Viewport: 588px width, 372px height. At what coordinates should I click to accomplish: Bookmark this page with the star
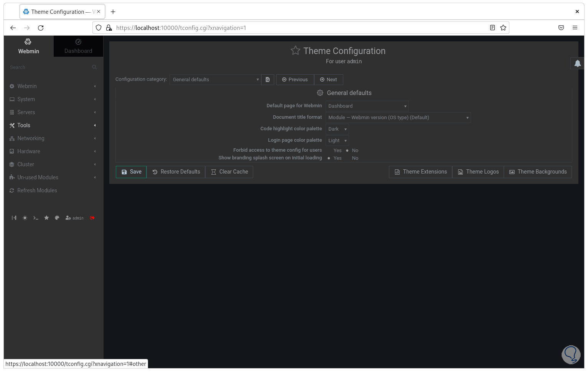tap(503, 28)
